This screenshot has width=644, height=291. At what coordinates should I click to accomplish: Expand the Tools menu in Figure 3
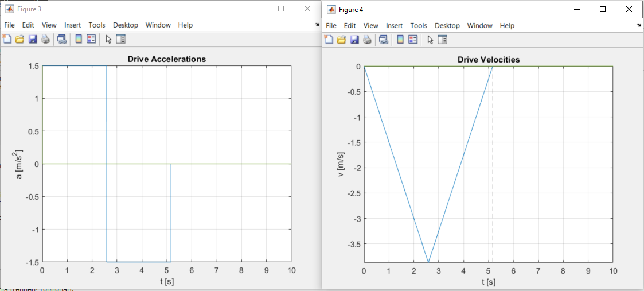tap(97, 25)
